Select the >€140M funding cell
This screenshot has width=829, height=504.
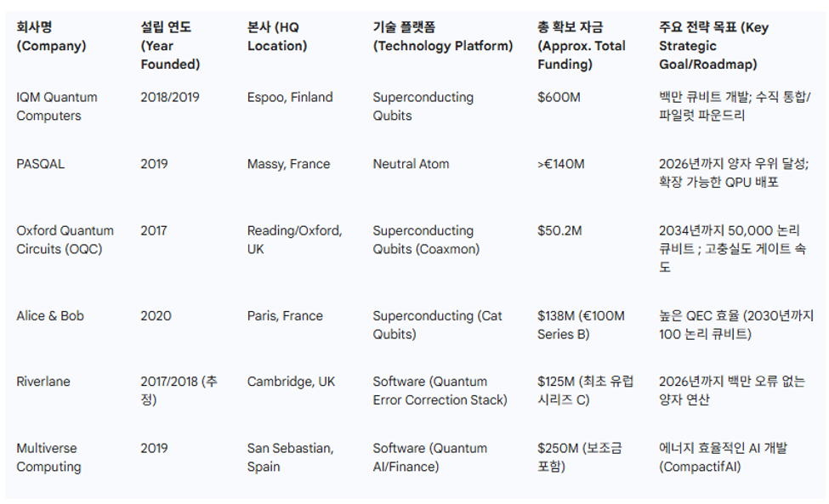point(561,164)
